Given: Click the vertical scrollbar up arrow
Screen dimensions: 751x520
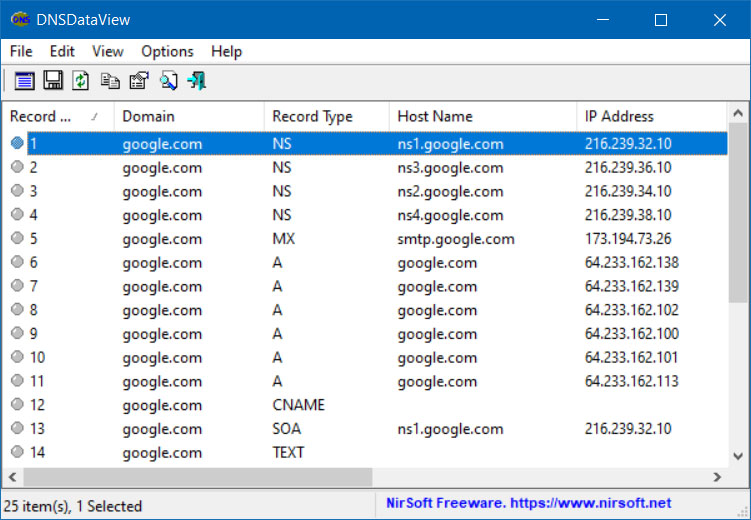Looking at the screenshot, I should point(738,113).
